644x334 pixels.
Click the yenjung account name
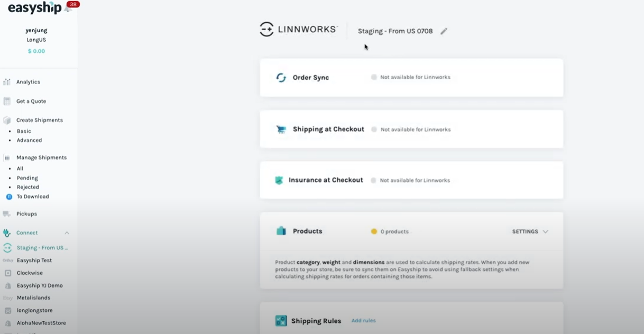pyautogui.click(x=36, y=30)
